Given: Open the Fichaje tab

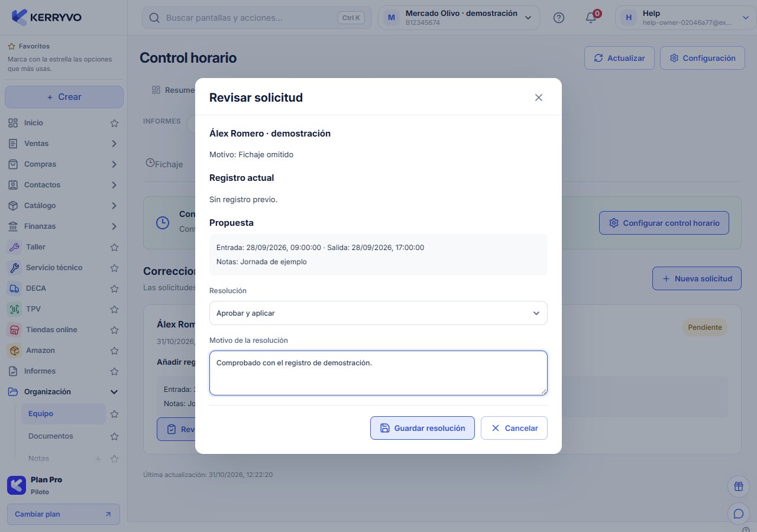Looking at the screenshot, I should pyautogui.click(x=164, y=164).
